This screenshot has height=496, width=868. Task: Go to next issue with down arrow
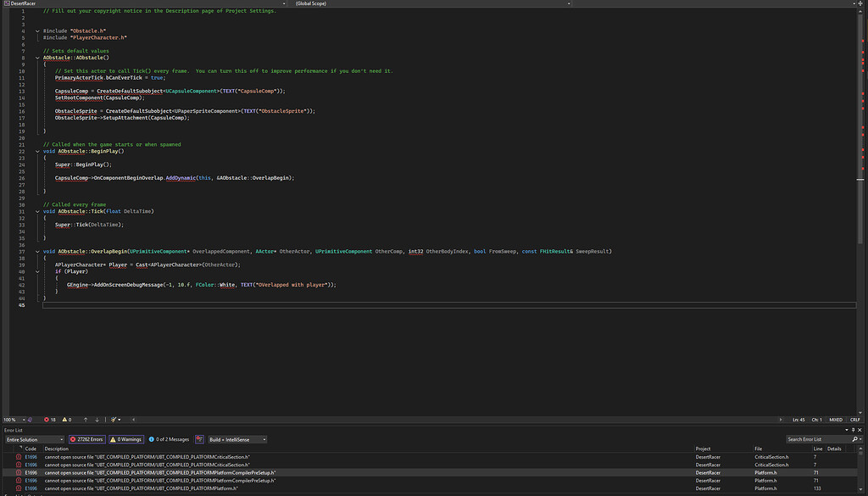pos(97,420)
